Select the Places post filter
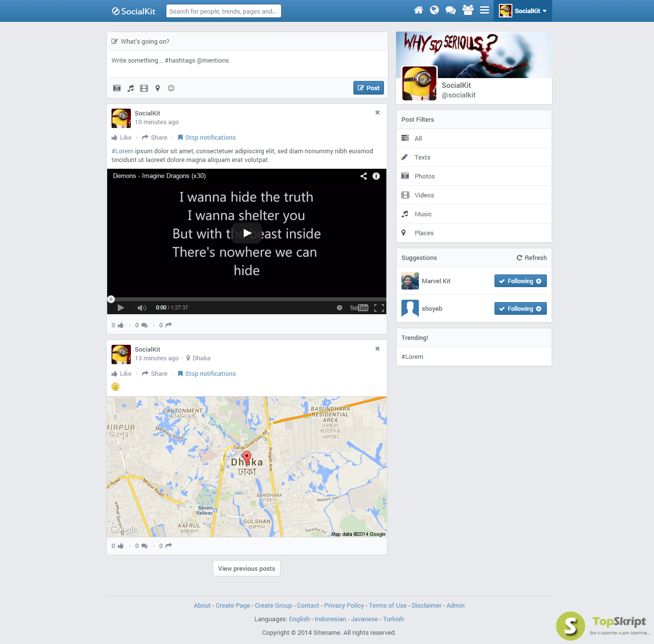Screen dimensions: 654x644 (474, 233)
